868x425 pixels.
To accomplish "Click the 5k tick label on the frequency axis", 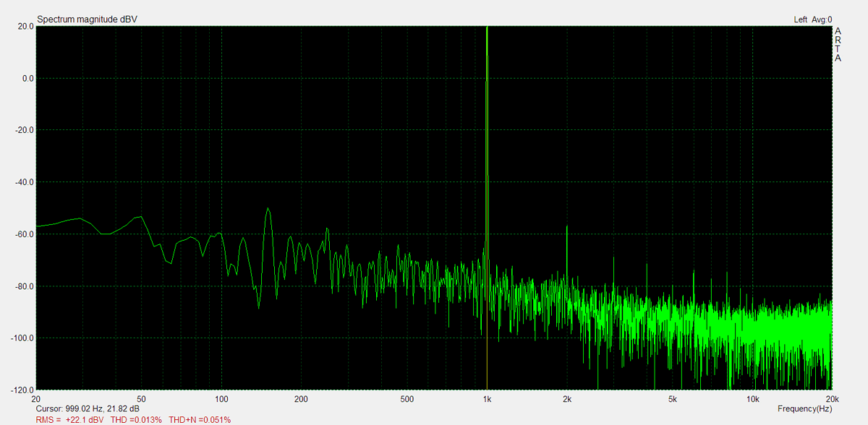I will (673, 399).
